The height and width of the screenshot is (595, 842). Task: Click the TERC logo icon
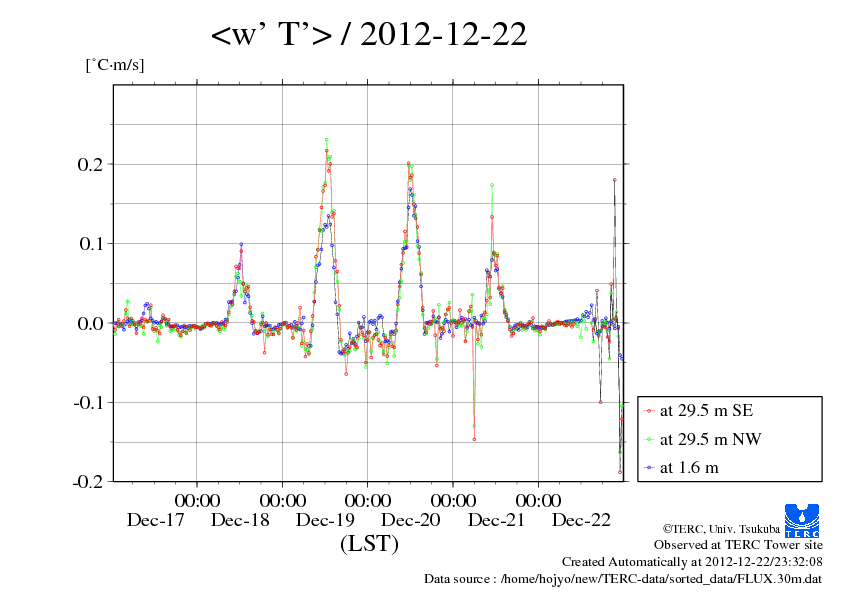coord(803,519)
